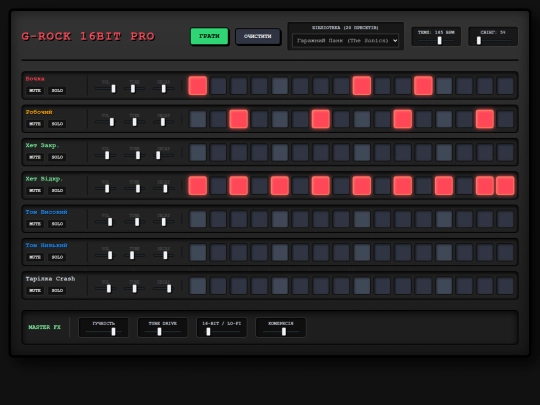Enable step 1 in Том Високий row

coord(198,219)
